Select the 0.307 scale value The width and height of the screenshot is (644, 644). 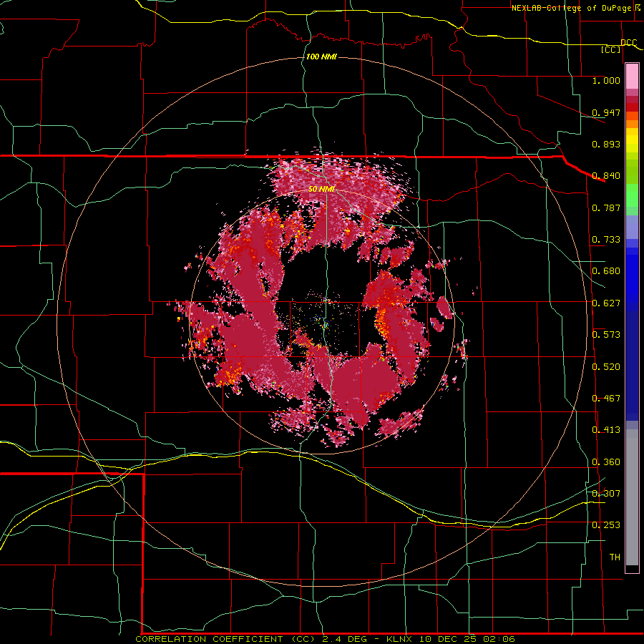606,494
